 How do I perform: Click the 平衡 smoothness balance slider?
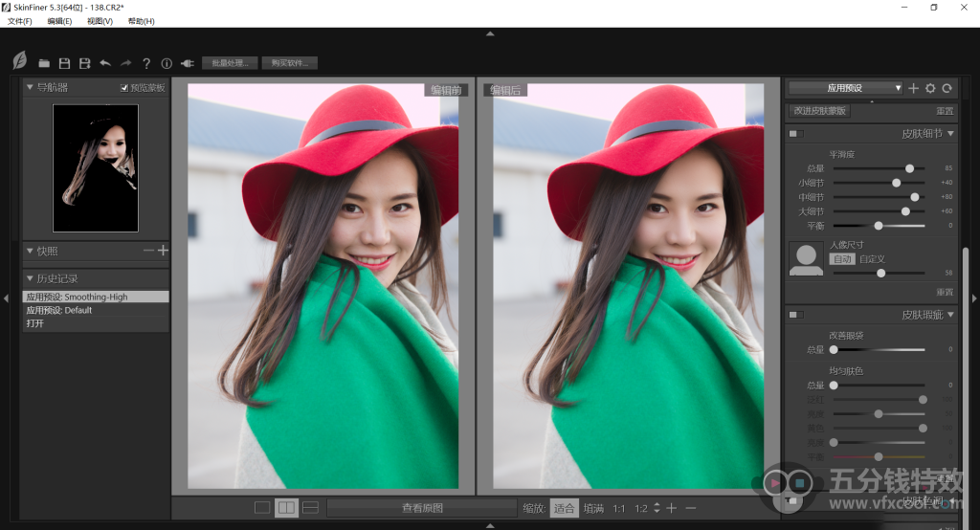(x=879, y=226)
